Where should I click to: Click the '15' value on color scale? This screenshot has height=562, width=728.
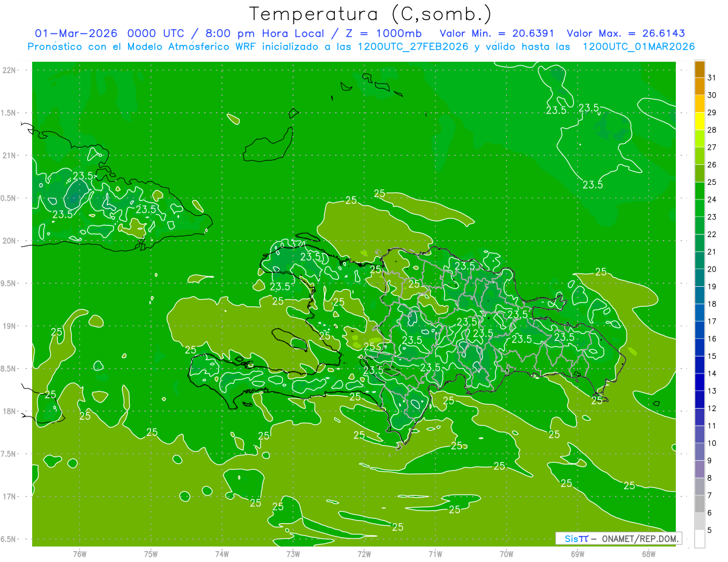coord(712,356)
